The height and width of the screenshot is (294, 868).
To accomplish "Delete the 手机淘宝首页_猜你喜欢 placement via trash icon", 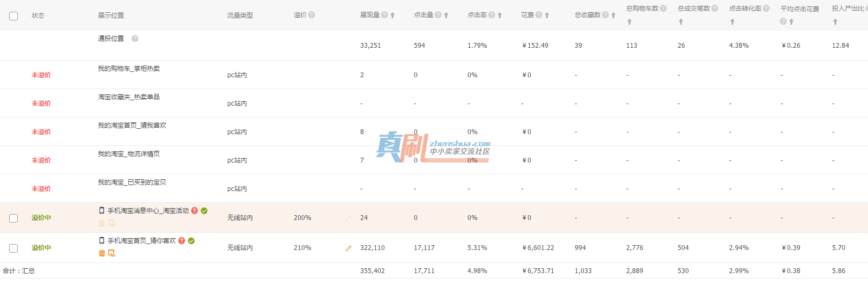I will point(102,253).
